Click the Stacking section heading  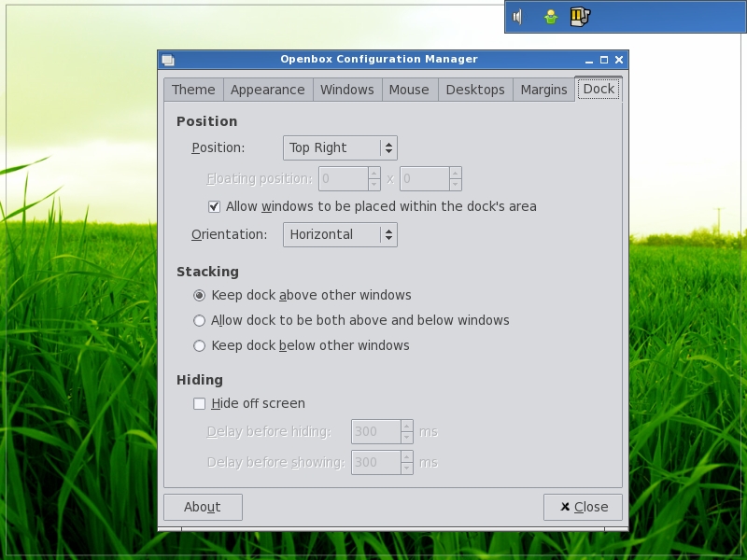(207, 272)
